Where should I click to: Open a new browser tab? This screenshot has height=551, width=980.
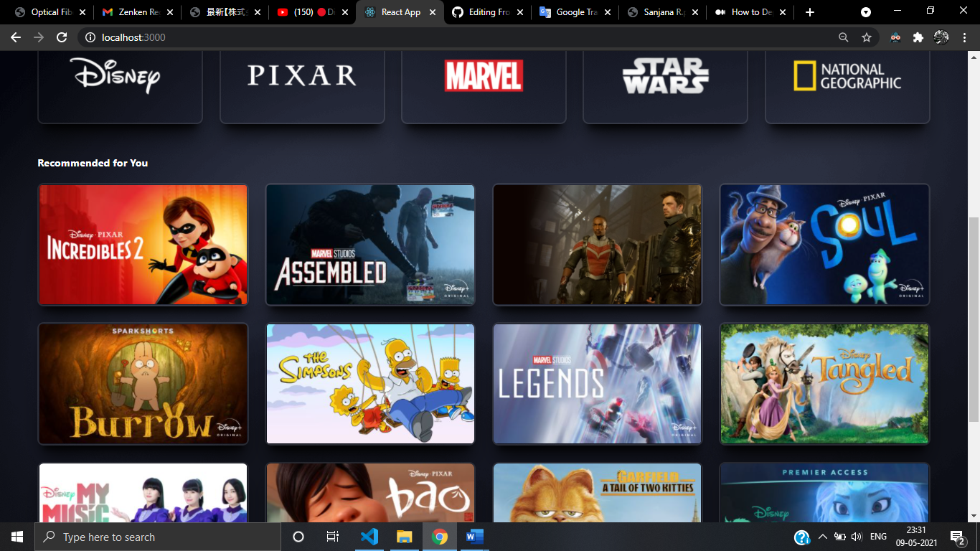[809, 11]
